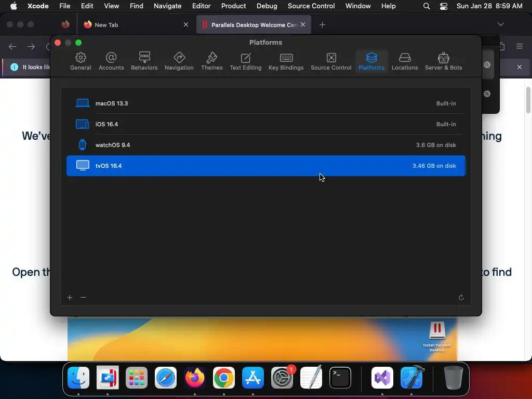Viewport: 532px width, 399px height.
Task: Open the Product menu
Action: click(233, 6)
